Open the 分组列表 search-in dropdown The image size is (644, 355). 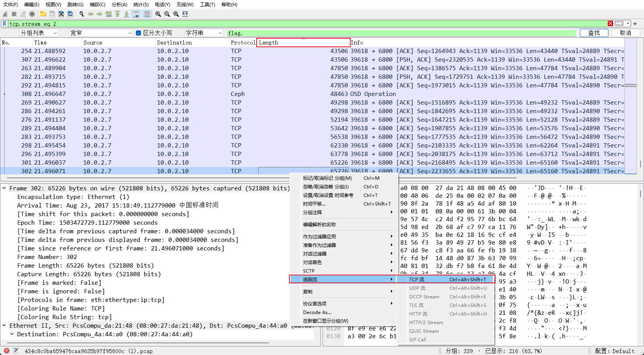coord(39,33)
